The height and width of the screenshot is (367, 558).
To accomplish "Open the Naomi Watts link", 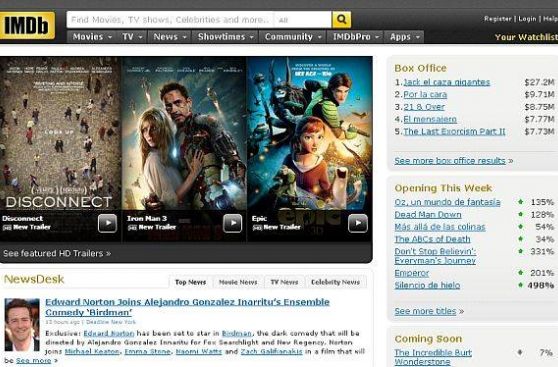I will click(x=199, y=352).
